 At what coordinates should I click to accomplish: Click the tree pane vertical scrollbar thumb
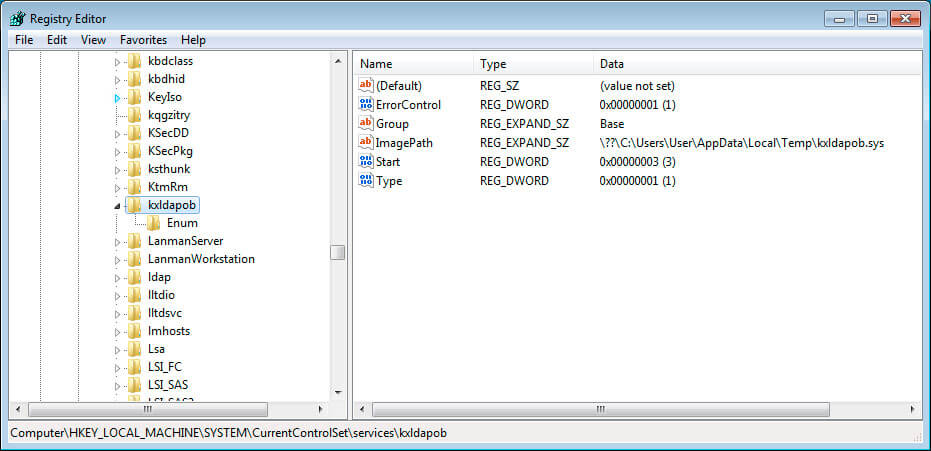coord(338,253)
